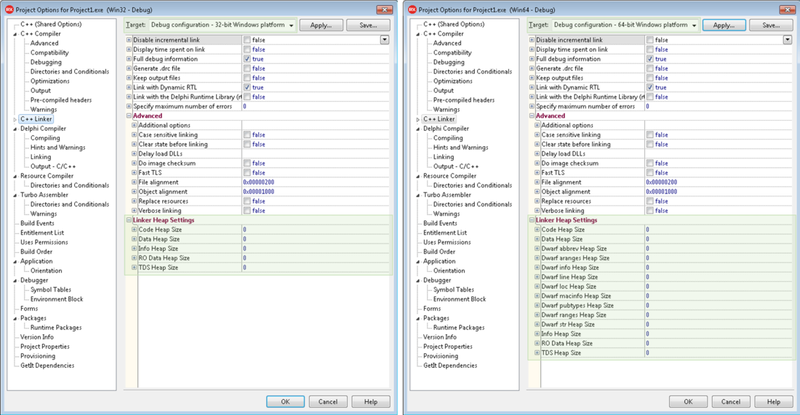Edit Specify maximum number of errors in Win32 window

[x=315, y=107]
